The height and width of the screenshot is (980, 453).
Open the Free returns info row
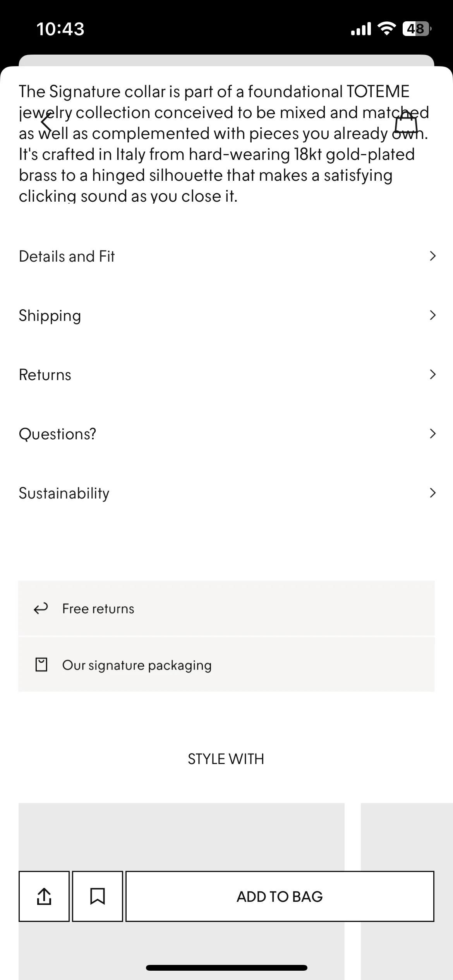(226, 608)
